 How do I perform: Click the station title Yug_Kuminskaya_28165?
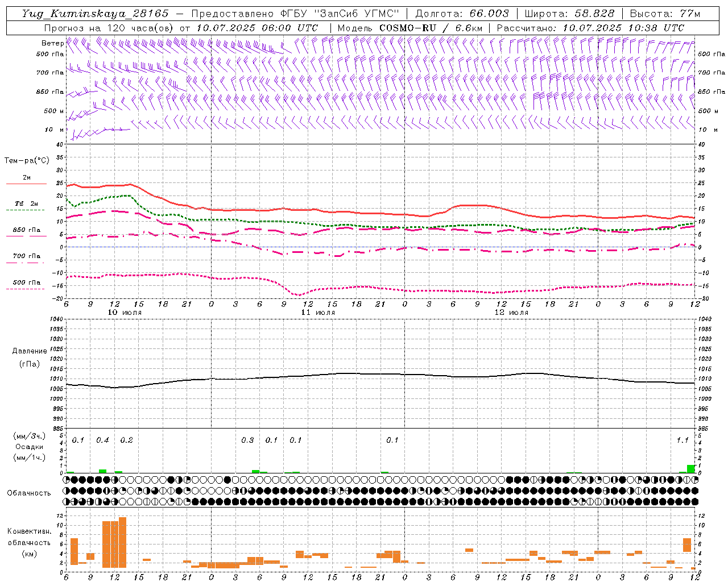point(95,14)
